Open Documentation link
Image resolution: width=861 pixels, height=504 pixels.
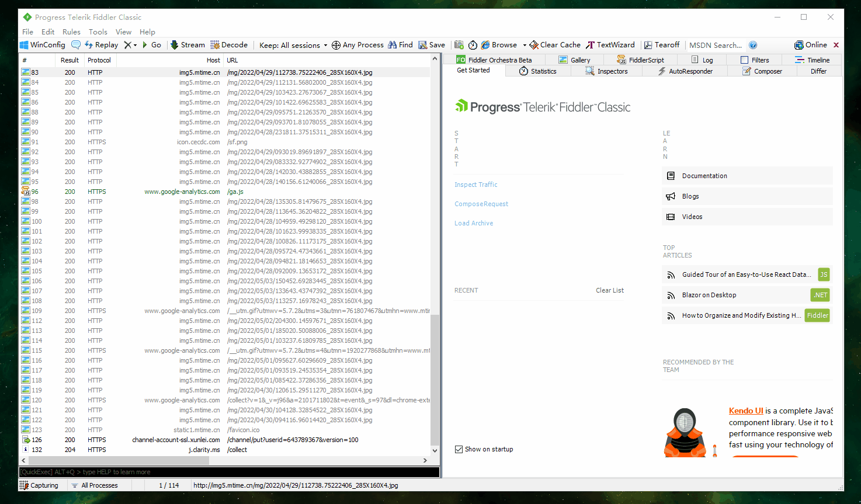pyautogui.click(x=747, y=176)
